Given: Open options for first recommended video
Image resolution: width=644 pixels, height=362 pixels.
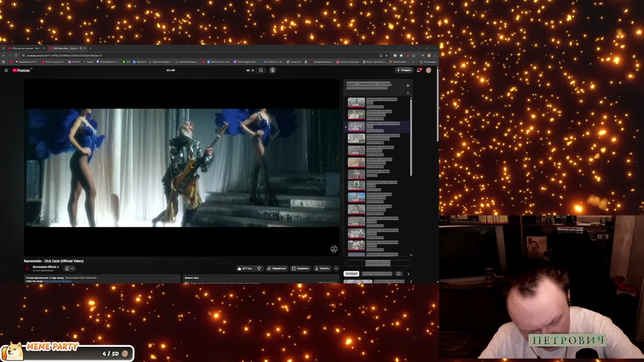Looking at the screenshot, I should click(x=411, y=282).
